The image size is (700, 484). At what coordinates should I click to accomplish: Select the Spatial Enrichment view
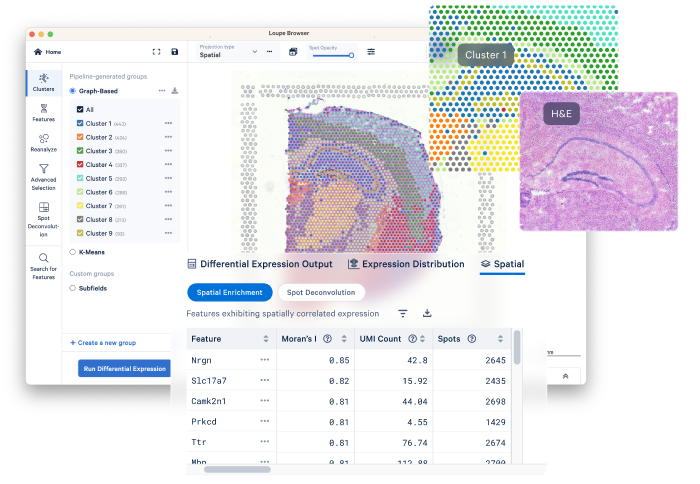229,292
